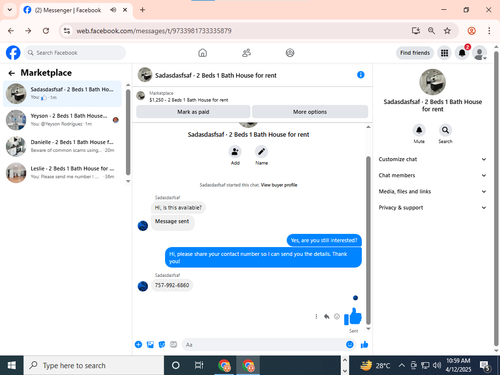Open the Marketplace $1,250 listing link

[x=189, y=100]
